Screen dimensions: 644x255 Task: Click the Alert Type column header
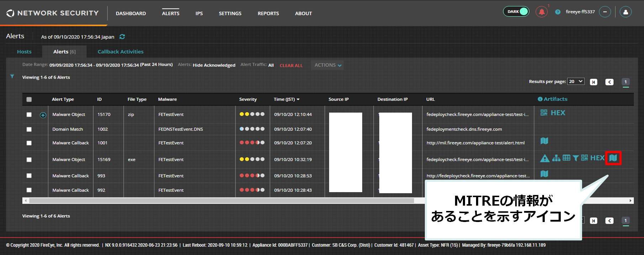pos(63,99)
